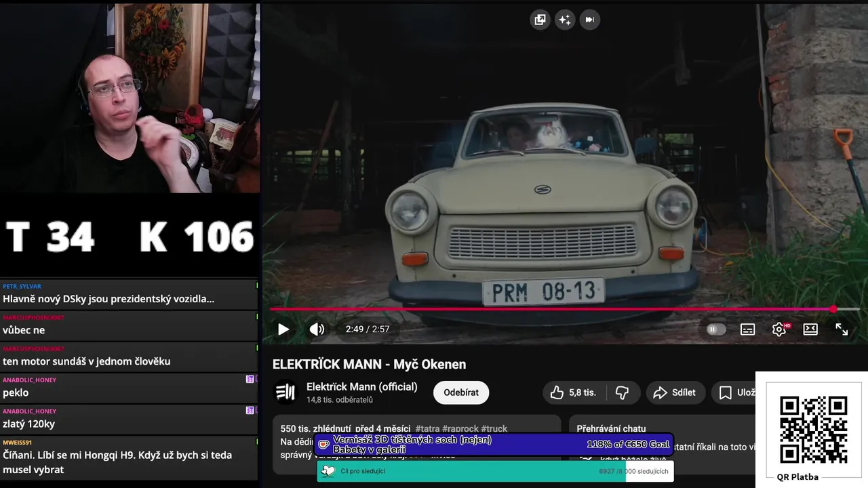Click the Přehrávání chatu heading
The height and width of the screenshot is (488, 868).
(611, 428)
